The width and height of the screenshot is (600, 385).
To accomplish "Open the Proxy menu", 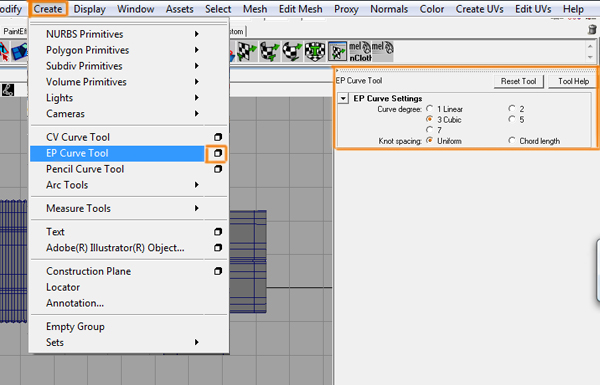I will point(346,9).
